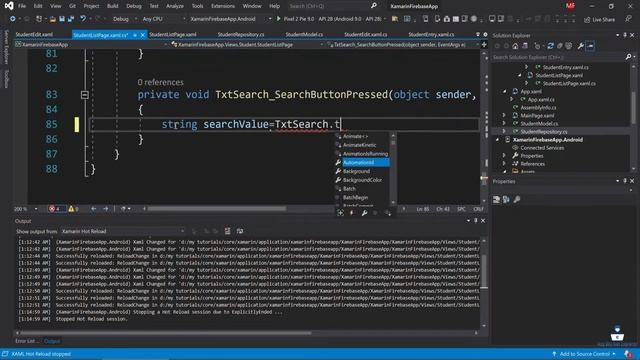The height and width of the screenshot is (360, 640).
Task: Close the StudentListPage.xaml.cs tab
Action: pos(142,35)
